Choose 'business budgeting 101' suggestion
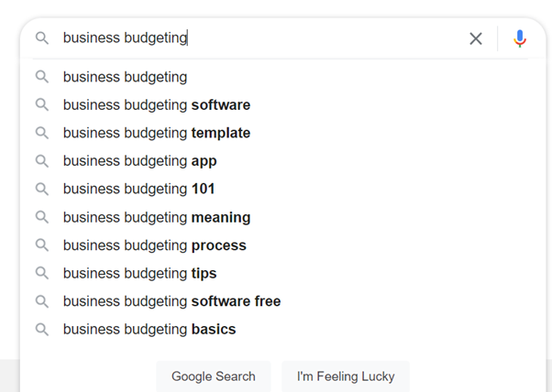Viewport: 552px width, 392px height. (138, 189)
